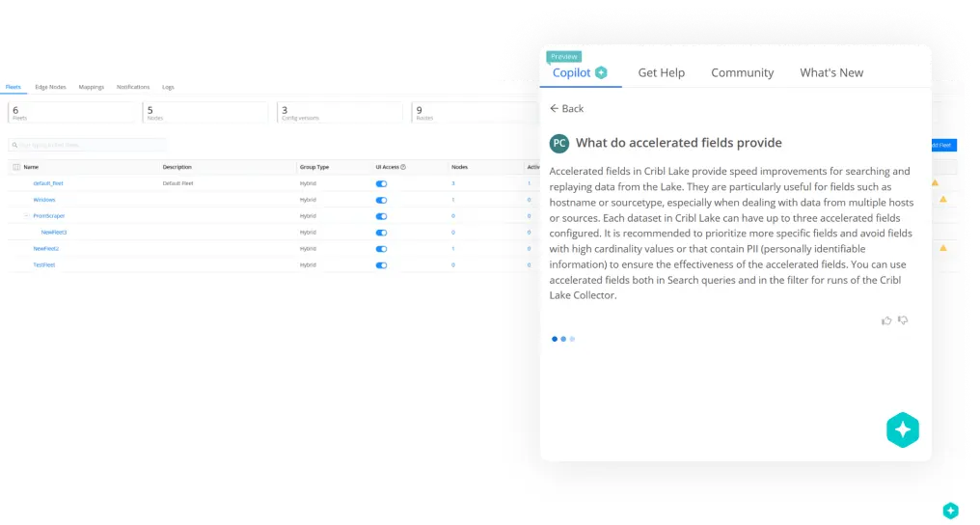The width and height of the screenshot is (980, 525).
Task: Give the Copilot answer a thumbs up
Action: (x=886, y=320)
